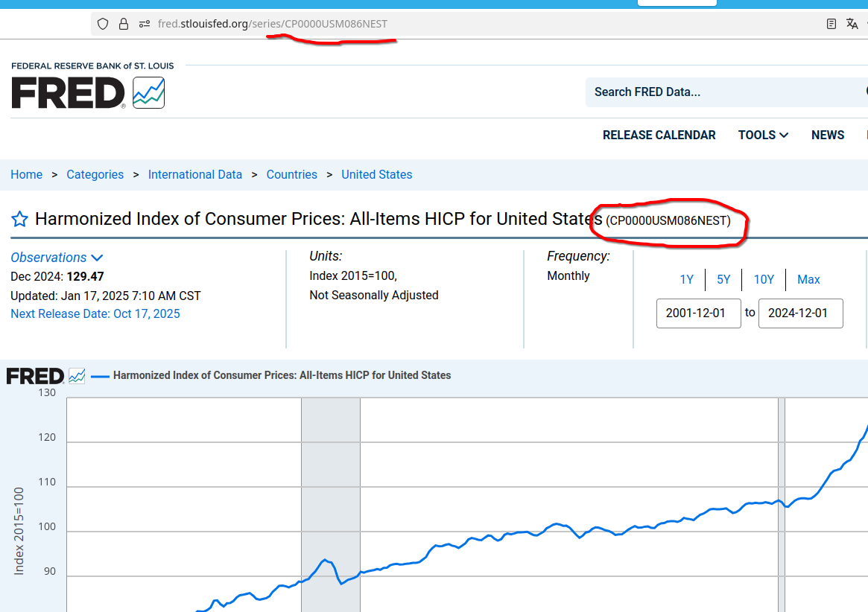Open the TOOLS dropdown menu
The image size is (868, 612).
763,135
